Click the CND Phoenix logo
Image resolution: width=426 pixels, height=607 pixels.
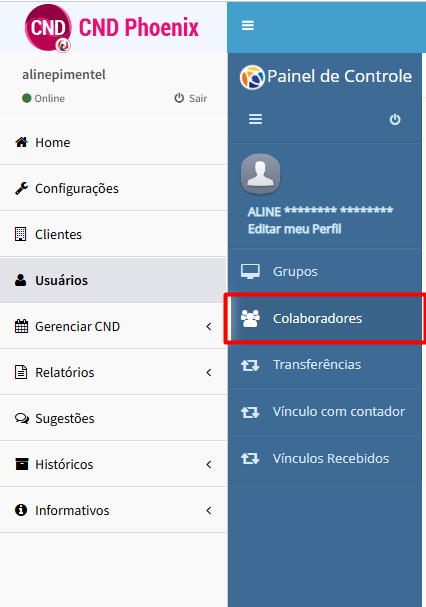point(112,27)
